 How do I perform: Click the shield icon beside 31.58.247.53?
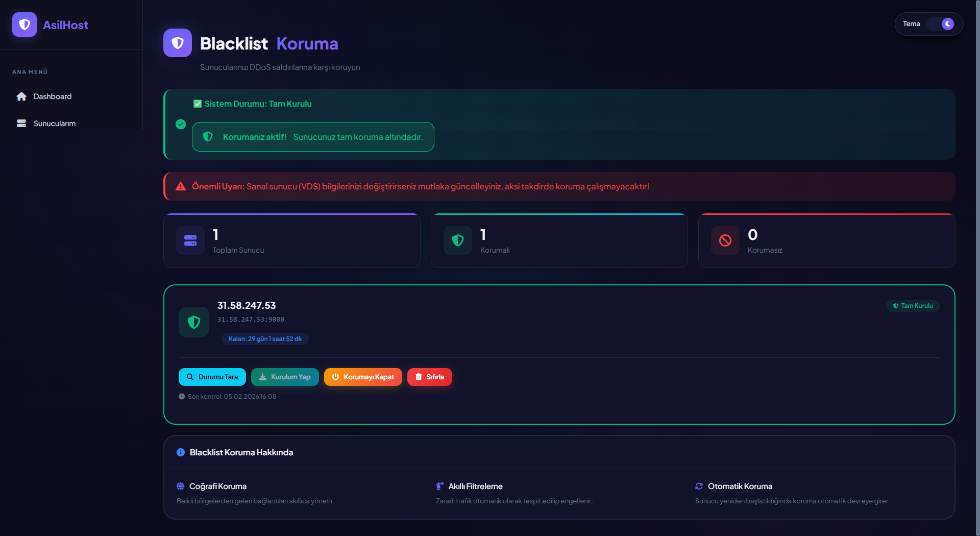pyautogui.click(x=194, y=322)
